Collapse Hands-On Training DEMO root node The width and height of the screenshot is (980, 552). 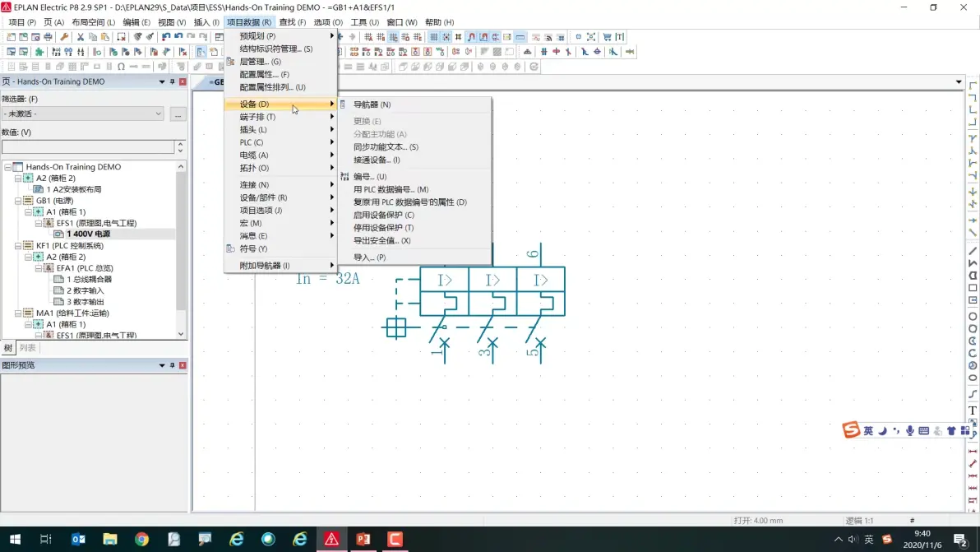coord(7,167)
